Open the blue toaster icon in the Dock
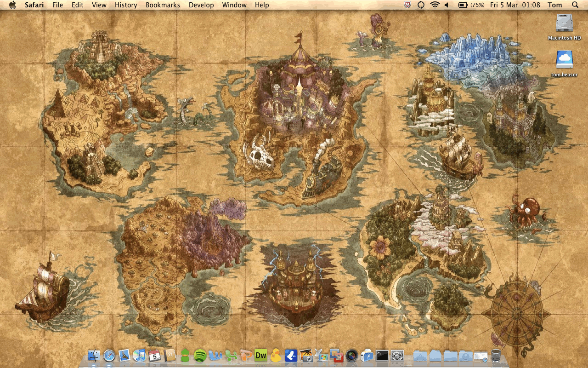The height and width of the screenshot is (368, 588). 367,355
